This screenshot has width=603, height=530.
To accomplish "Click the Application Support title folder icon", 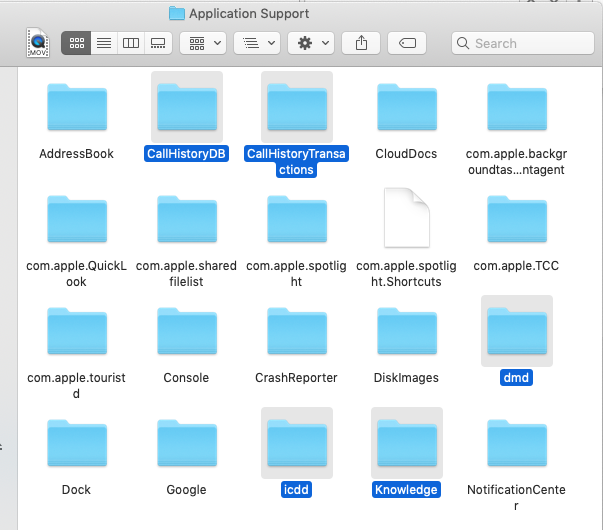I will point(177,13).
